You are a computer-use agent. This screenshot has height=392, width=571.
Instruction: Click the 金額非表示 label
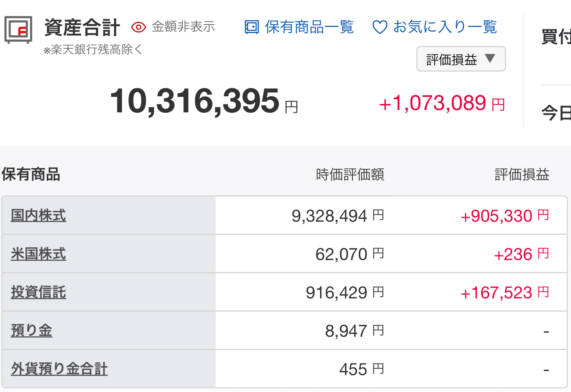point(183,26)
